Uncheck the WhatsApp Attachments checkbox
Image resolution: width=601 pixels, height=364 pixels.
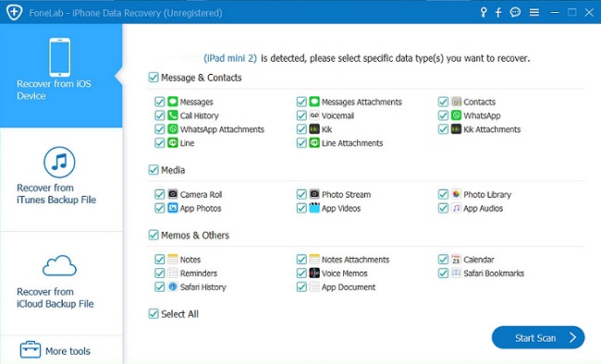pos(160,129)
